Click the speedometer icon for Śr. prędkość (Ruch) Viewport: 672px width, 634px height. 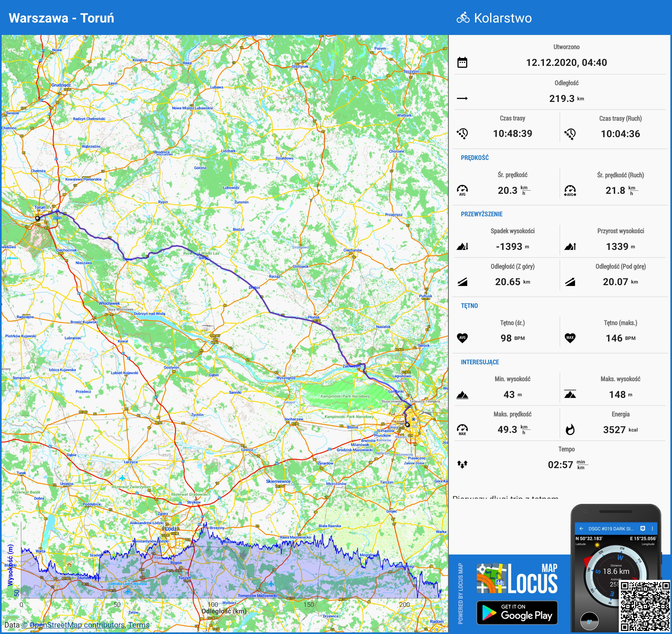pos(570,191)
